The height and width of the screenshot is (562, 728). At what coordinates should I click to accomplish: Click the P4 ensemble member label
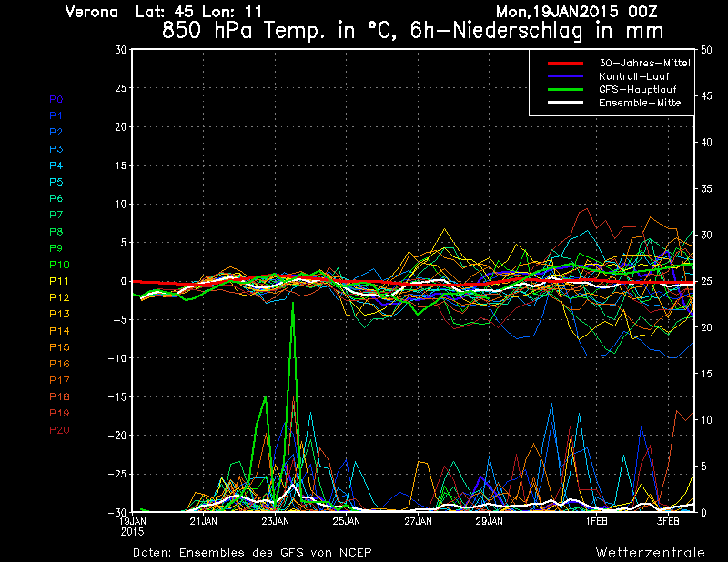[x=56, y=166]
